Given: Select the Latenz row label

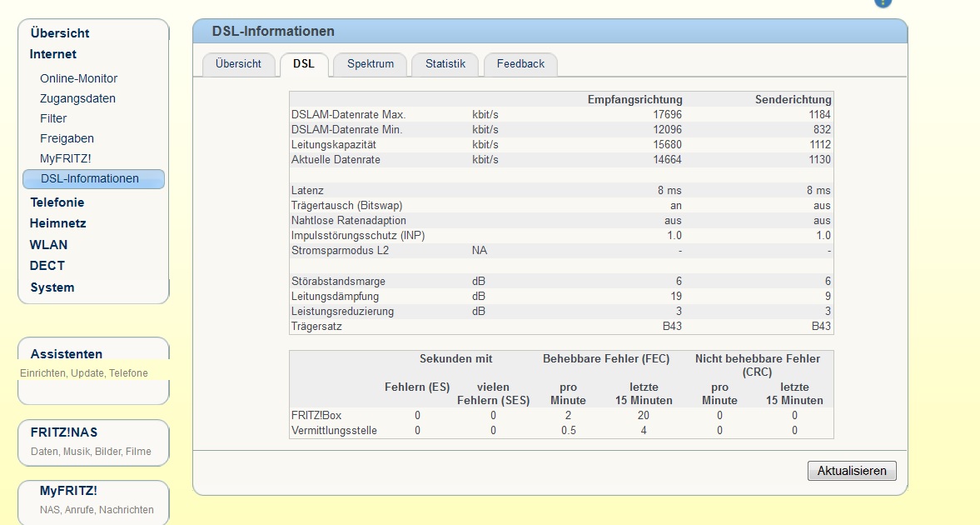Looking at the screenshot, I should [307, 190].
